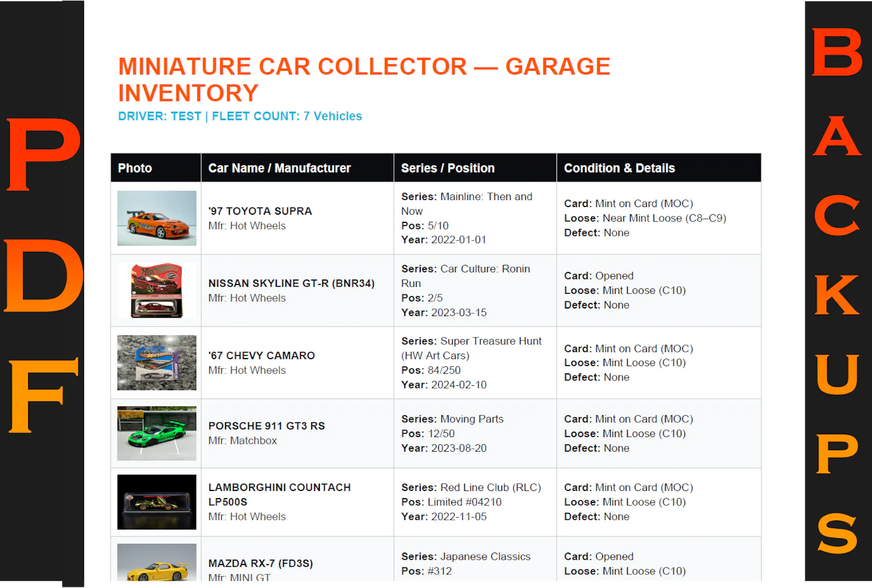Click 'Series: Japanese Classics' text
The image size is (872, 588).
pos(466,556)
